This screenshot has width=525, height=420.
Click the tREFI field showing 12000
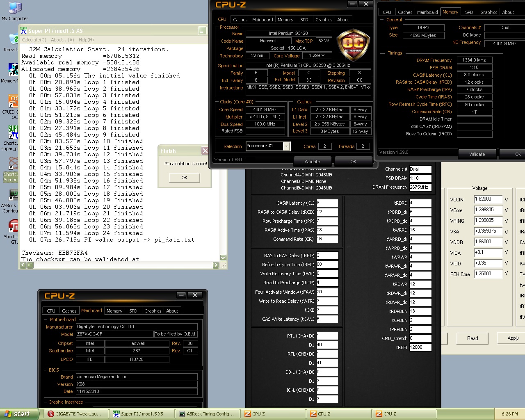point(420,347)
